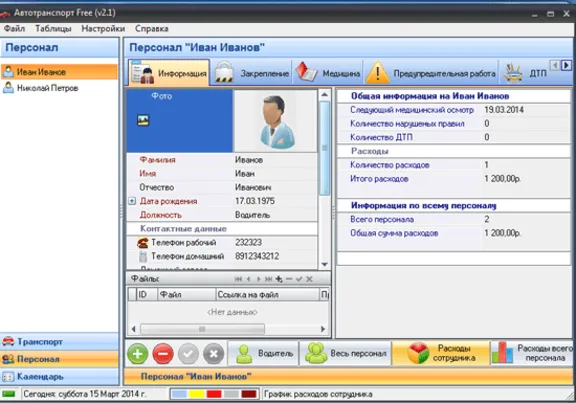Open the Настройки menu
576x403 pixels.
[x=103, y=29]
